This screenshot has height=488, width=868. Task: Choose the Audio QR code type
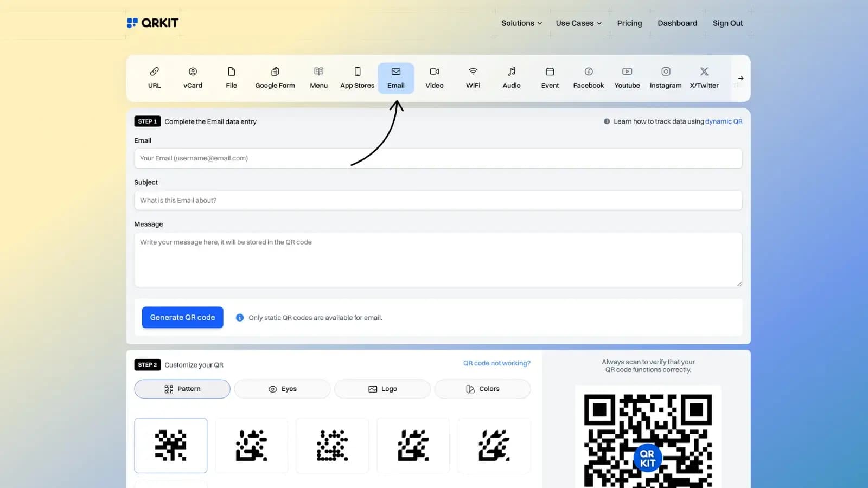pos(511,78)
